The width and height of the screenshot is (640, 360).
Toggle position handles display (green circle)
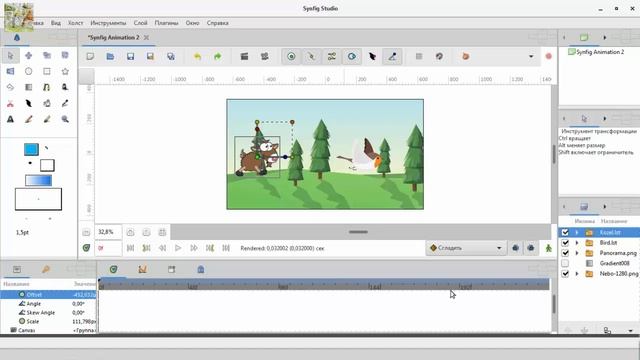point(291,56)
